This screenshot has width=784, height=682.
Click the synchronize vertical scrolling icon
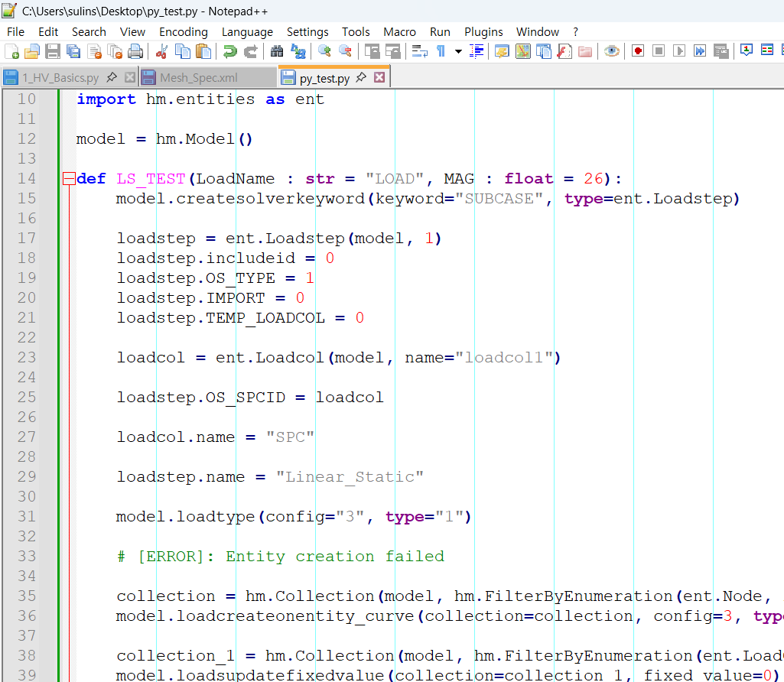372,51
